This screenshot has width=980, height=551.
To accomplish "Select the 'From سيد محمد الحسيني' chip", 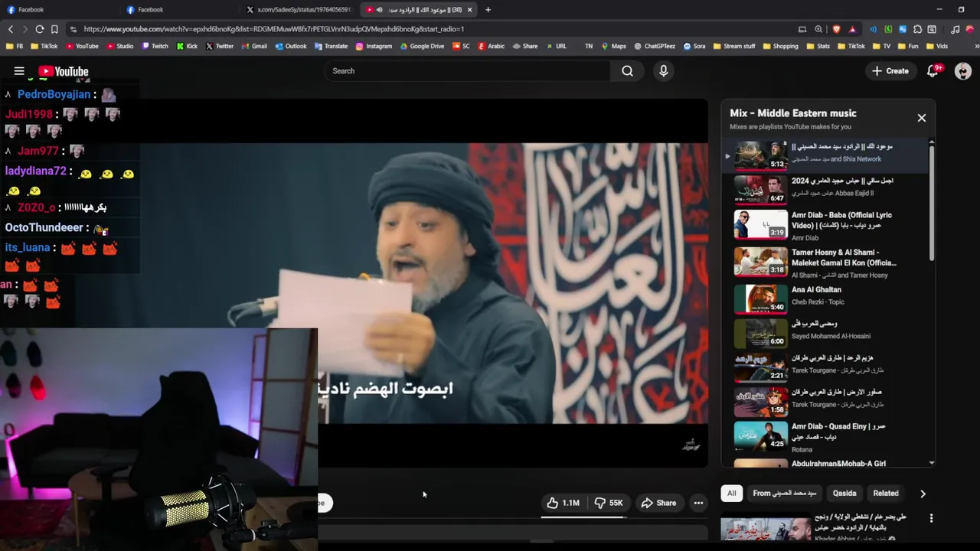I will (x=785, y=494).
